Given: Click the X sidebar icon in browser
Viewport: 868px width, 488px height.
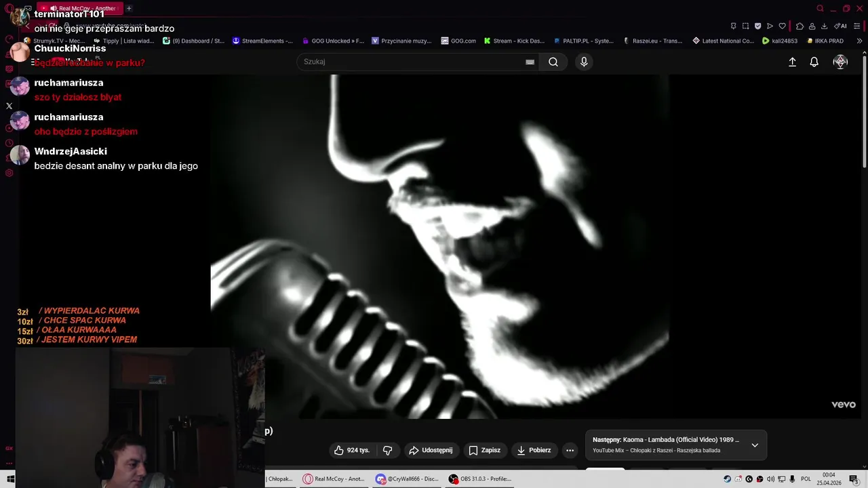Looking at the screenshot, I should coord(9,106).
